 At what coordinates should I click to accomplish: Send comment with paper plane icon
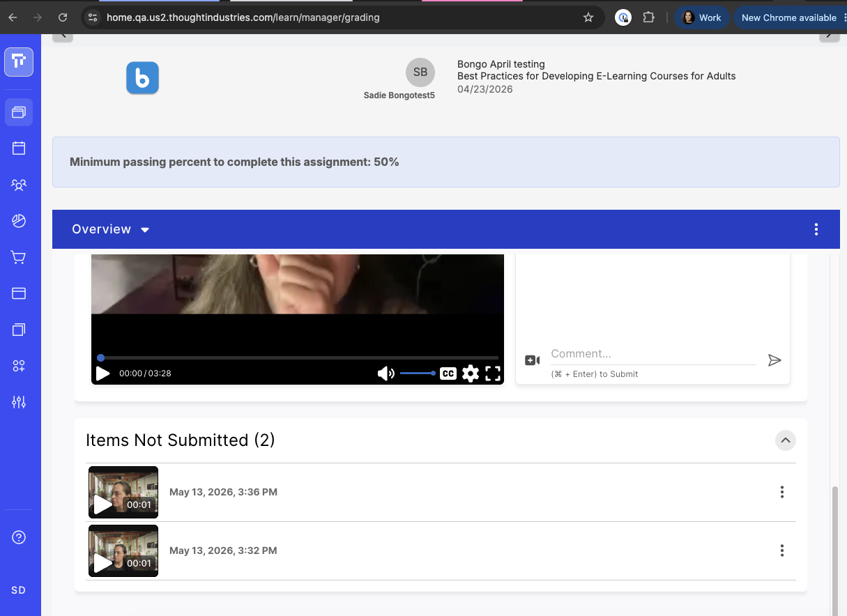(774, 360)
